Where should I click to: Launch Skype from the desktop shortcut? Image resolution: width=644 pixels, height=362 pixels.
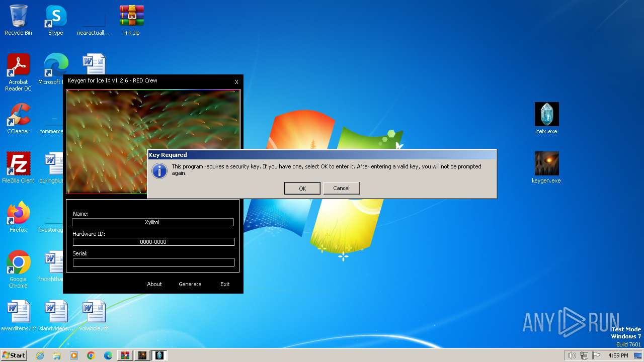coord(55,20)
